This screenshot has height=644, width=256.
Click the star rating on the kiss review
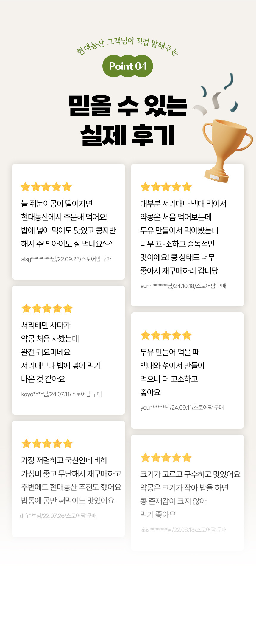tap(166, 457)
